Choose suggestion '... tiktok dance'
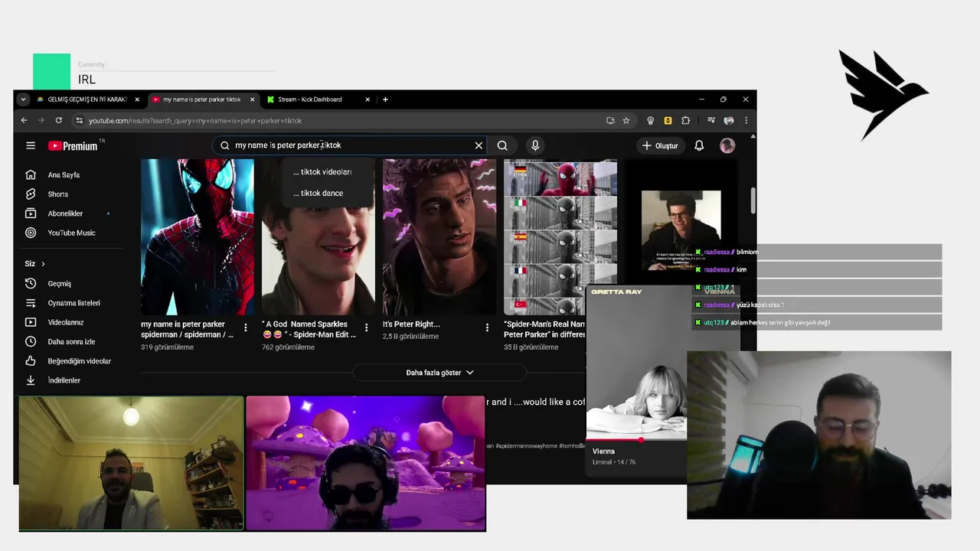This screenshot has height=551, width=980. tap(318, 193)
